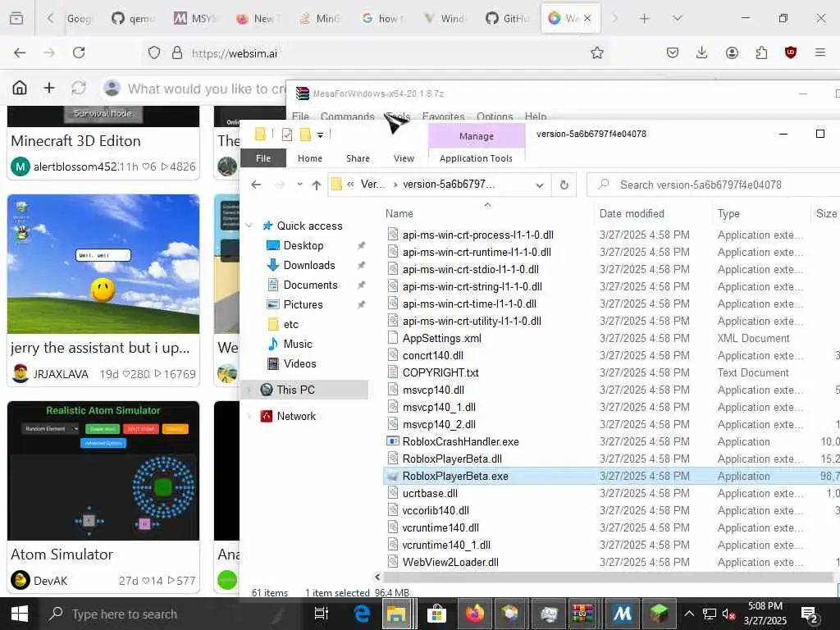
Task: Select Network in the navigation pane
Action: [x=295, y=416]
